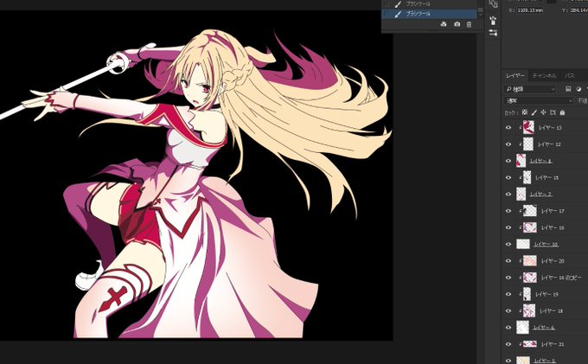This screenshot has width=588, height=364.
Task: Select the unhighlighted upper ブラシツール history state
Action: coord(430,3)
